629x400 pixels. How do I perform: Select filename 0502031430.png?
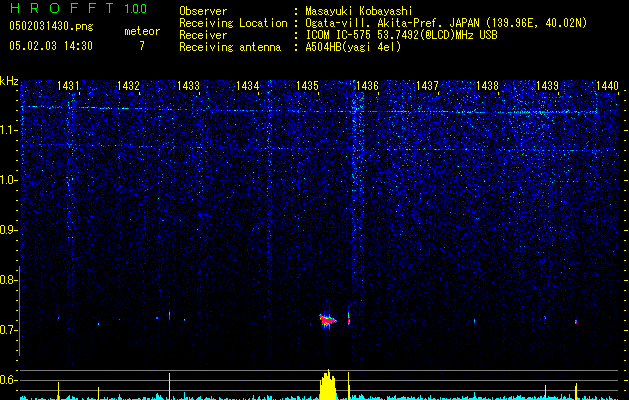click(x=51, y=27)
